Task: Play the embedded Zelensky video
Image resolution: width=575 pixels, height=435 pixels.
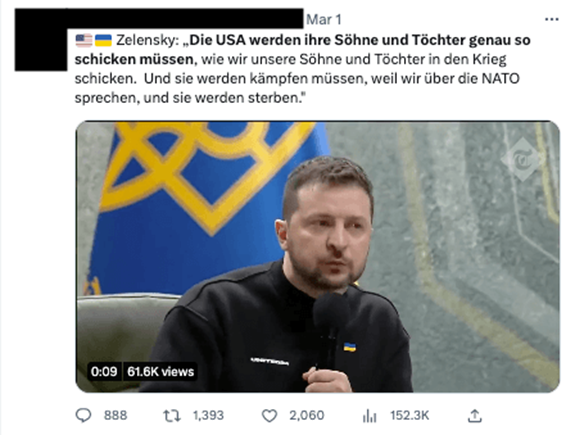Action: click(318, 257)
